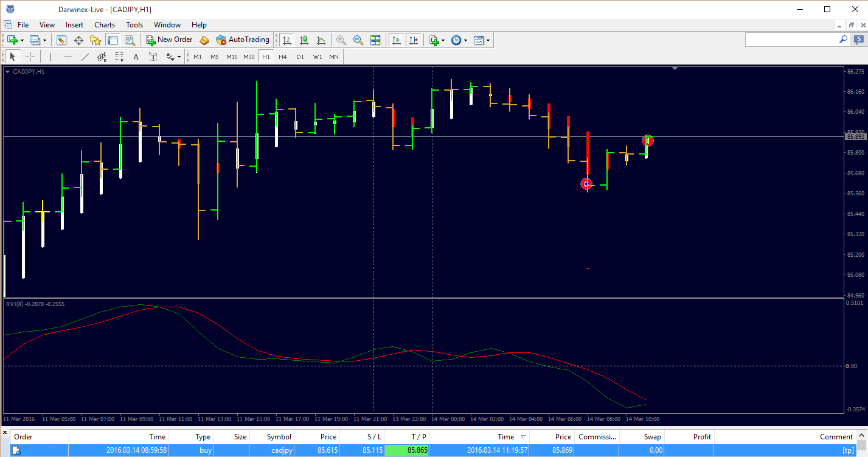Select the crosshair cursor tool
The height and width of the screenshot is (457, 868).
(x=30, y=57)
